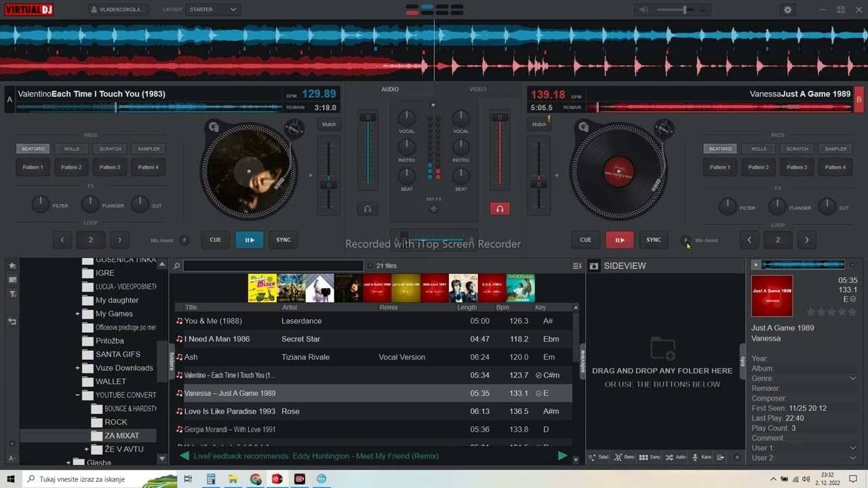The width and height of the screenshot is (868, 488).
Task: Open the User 2 dropdown
Action: [852, 458]
